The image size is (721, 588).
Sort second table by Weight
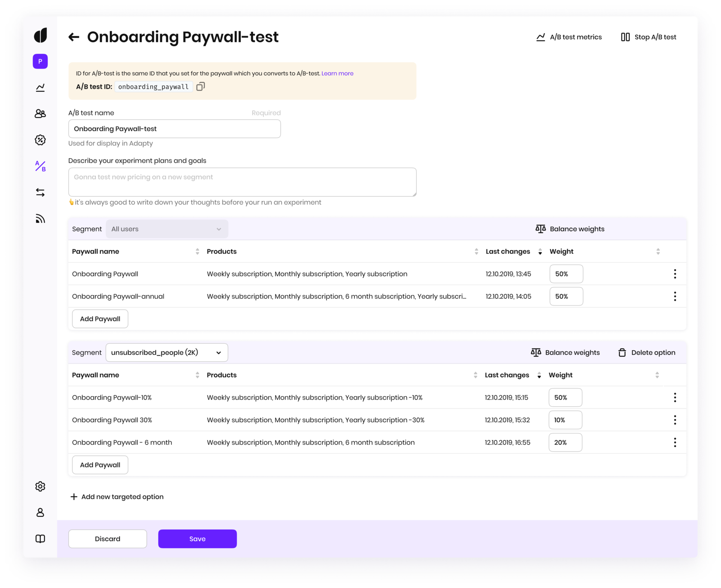pyautogui.click(x=657, y=375)
